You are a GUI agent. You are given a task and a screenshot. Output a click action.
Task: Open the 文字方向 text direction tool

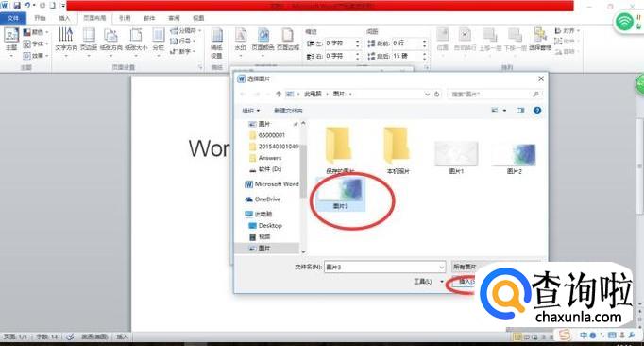(66, 40)
